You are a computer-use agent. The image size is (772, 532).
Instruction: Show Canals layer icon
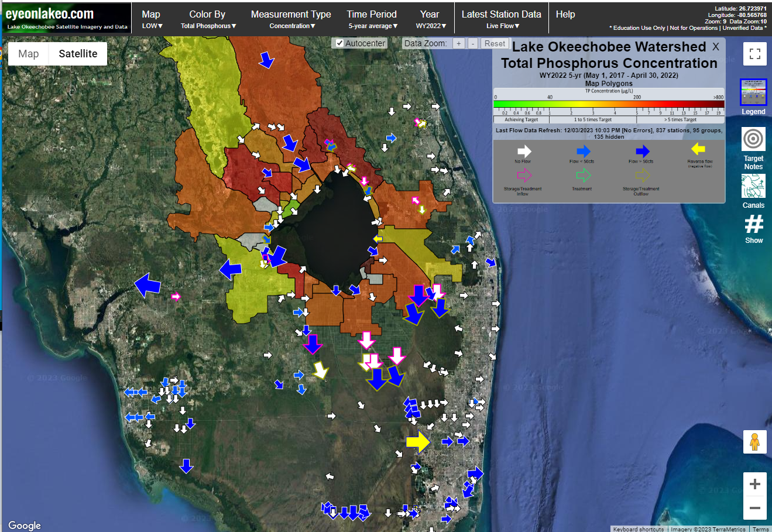coord(753,187)
